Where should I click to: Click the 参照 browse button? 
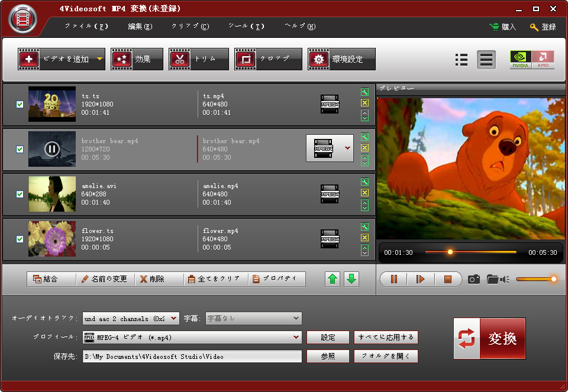pos(328,357)
